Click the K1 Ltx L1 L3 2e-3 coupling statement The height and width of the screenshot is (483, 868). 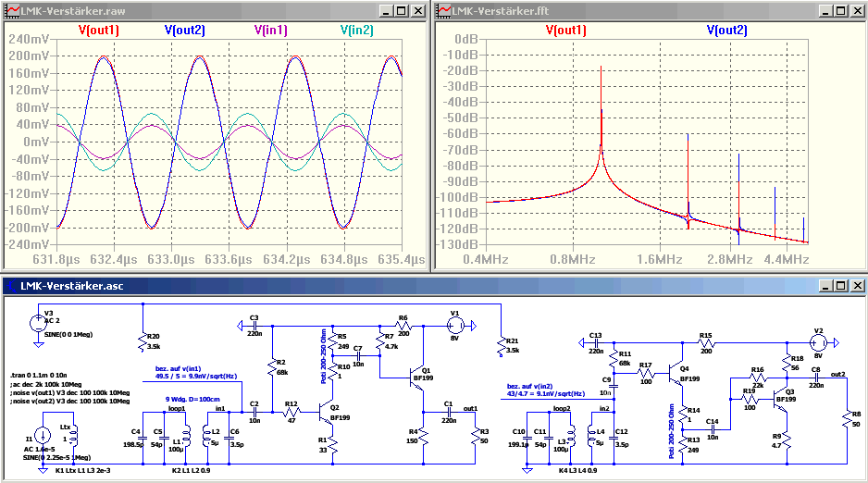coord(83,470)
